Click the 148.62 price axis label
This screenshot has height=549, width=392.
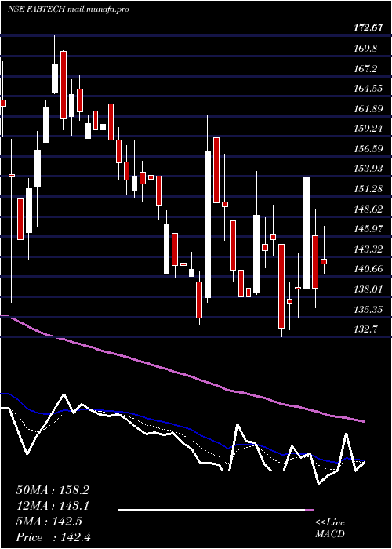click(368, 209)
